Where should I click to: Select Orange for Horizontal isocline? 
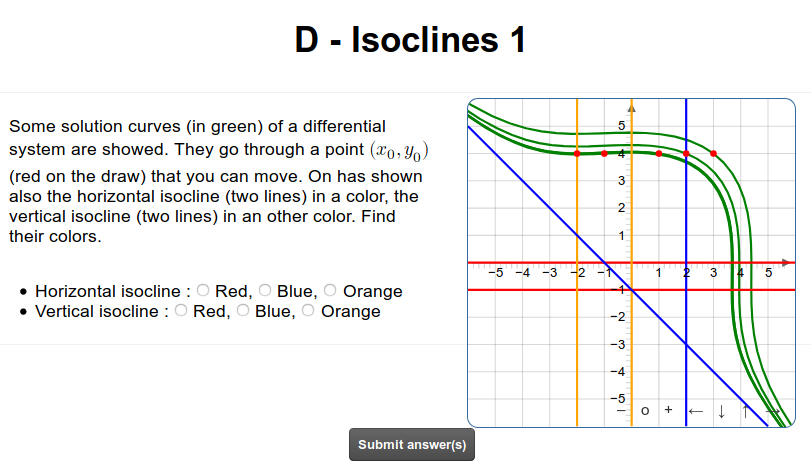(330, 291)
